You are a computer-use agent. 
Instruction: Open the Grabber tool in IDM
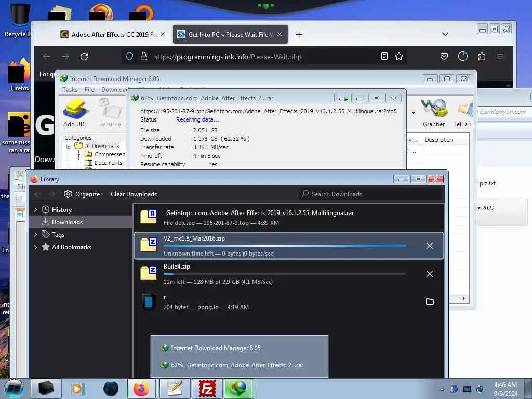434,113
